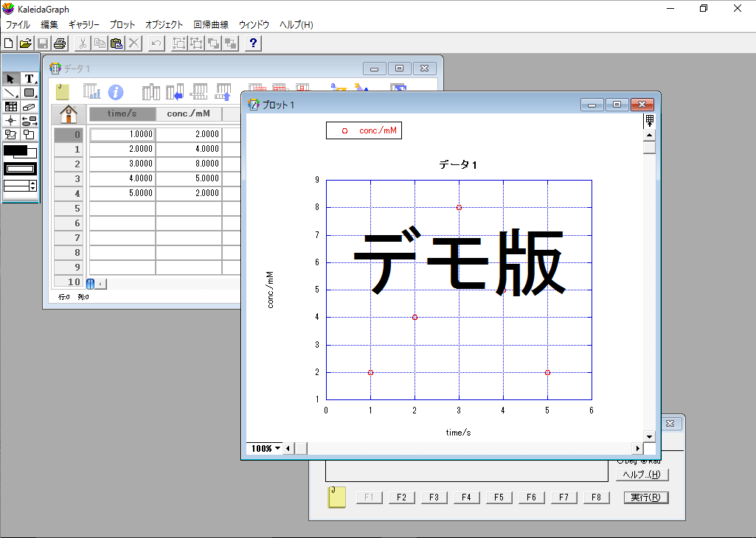Screen dimensions: 756x538
Task: Select the F5 function toggle
Action: (499, 497)
